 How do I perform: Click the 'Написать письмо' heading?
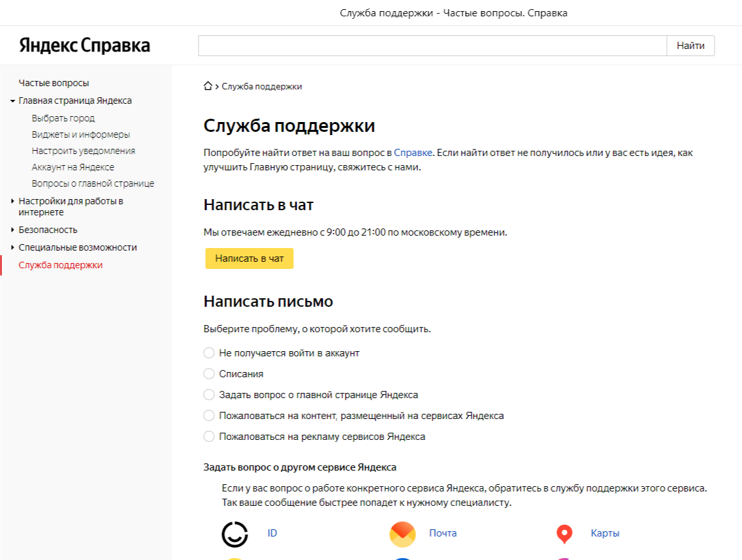coord(268,302)
